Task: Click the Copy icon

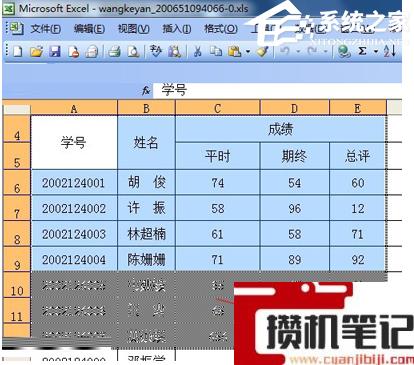Action: coord(216,52)
